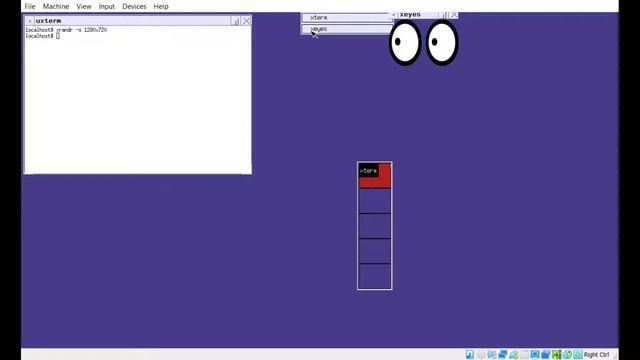Click the network adapters status icon
The image size is (640, 360).
coord(502,354)
